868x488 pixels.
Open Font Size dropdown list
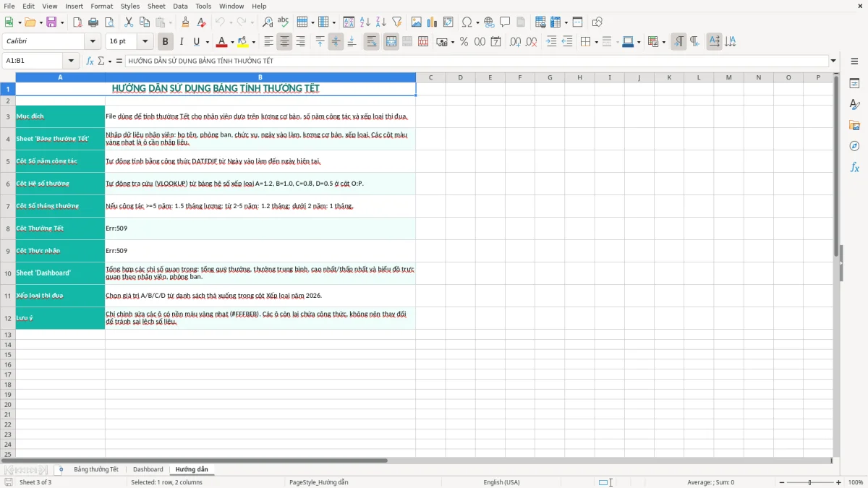145,42
